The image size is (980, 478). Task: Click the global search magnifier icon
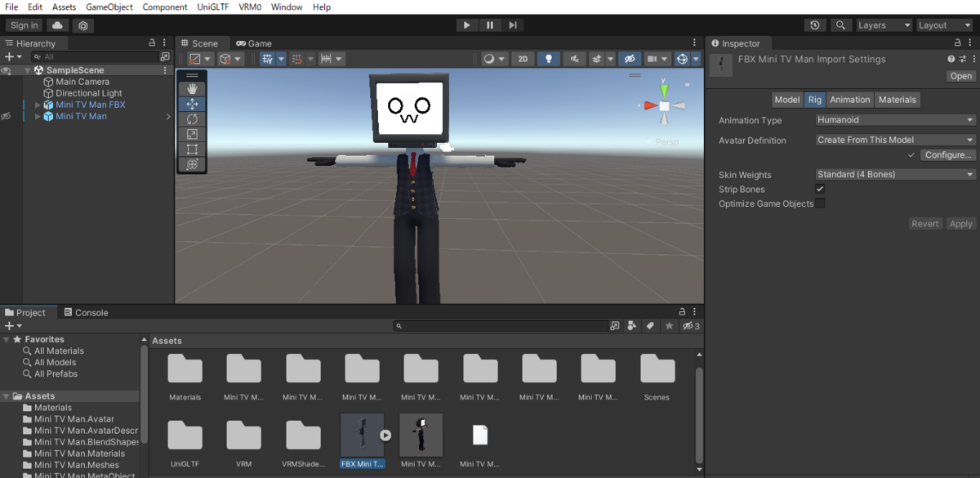[840, 25]
